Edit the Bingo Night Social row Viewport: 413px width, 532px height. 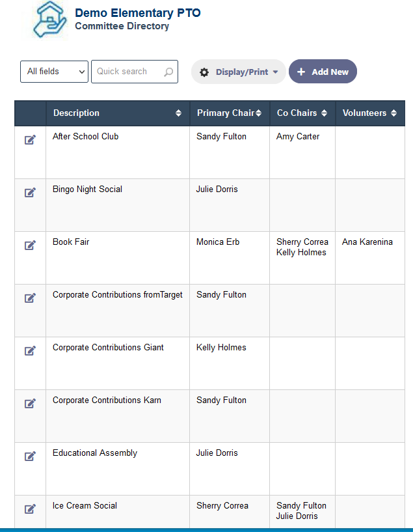click(x=30, y=192)
